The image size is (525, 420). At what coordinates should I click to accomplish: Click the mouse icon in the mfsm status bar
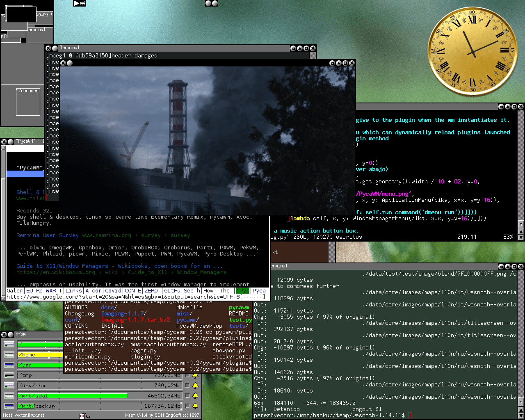click(85, 415)
